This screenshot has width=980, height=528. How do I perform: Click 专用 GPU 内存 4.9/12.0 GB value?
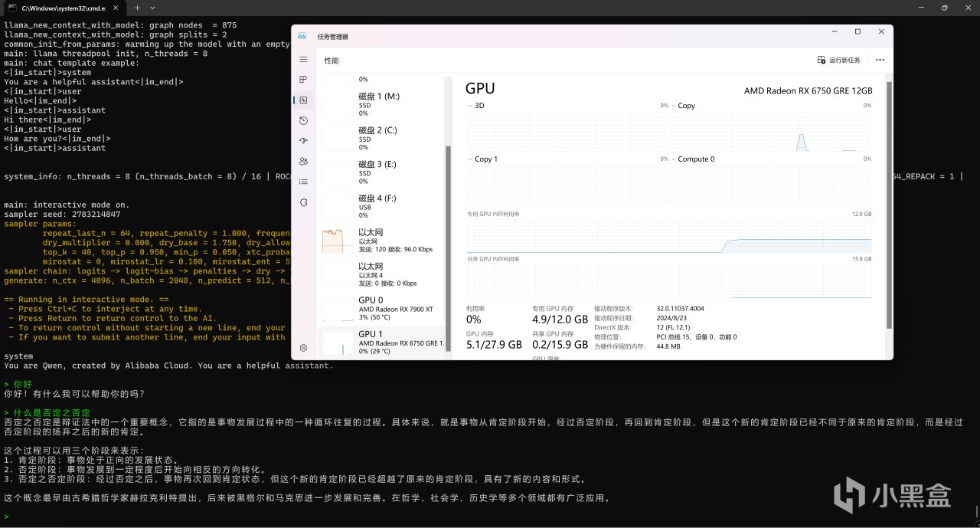(x=560, y=319)
